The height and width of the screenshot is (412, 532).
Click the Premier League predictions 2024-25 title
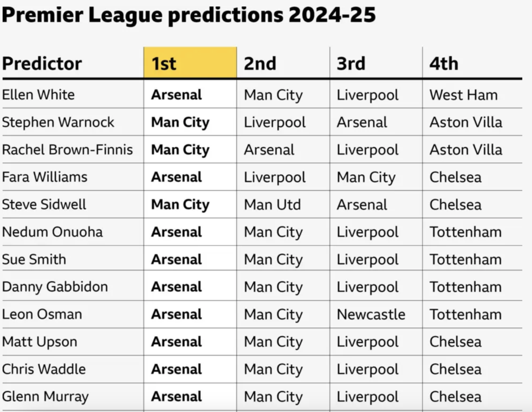[189, 15]
